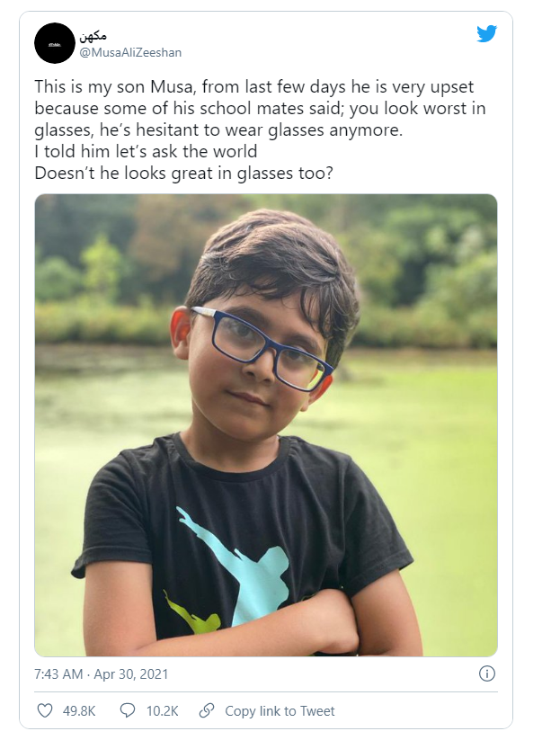
Task: Open the author's black profile avatar
Action: [x=54, y=43]
